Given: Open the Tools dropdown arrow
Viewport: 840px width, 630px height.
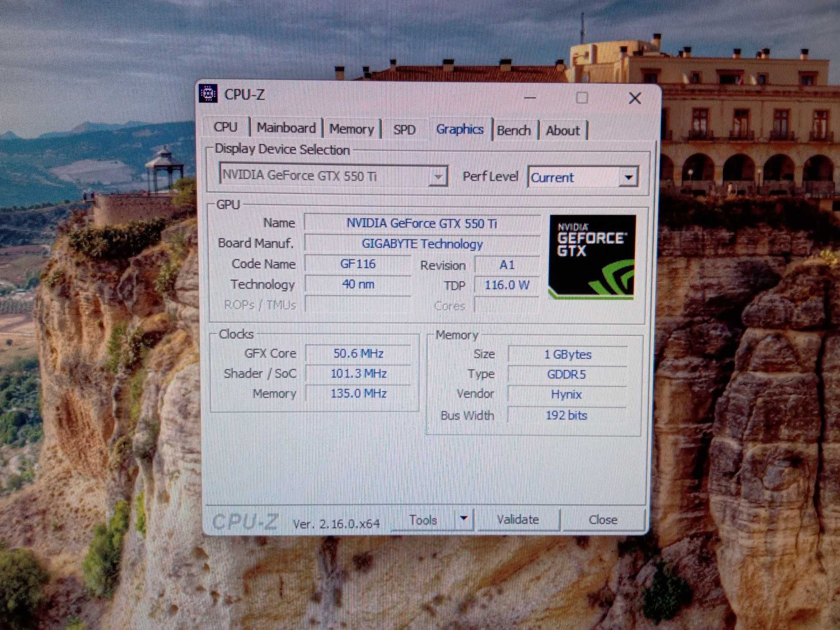Looking at the screenshot, I should tap(464, 519).
